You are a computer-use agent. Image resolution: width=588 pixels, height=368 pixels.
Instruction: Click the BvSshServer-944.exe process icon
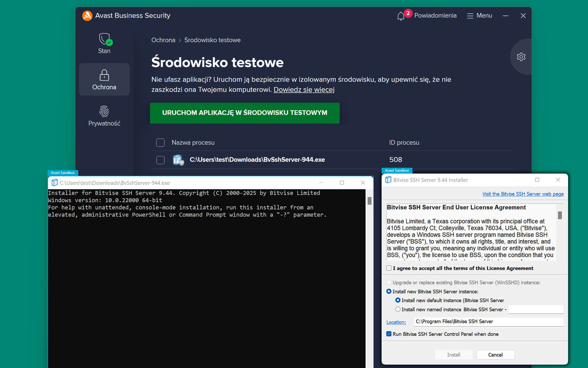[178, 160]
